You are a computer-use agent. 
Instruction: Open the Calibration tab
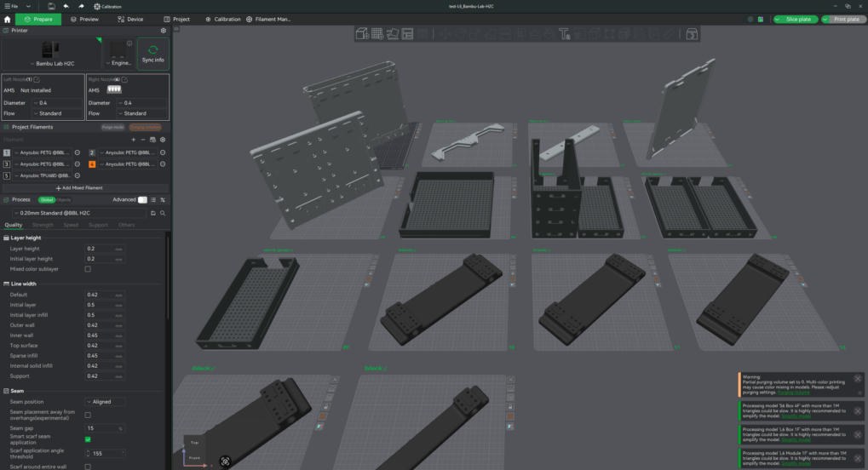coord(223,19)
